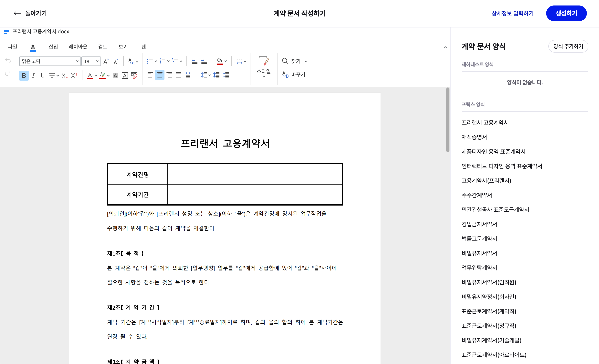Decrease font size with the smaller A icon

tap(116, 61)
